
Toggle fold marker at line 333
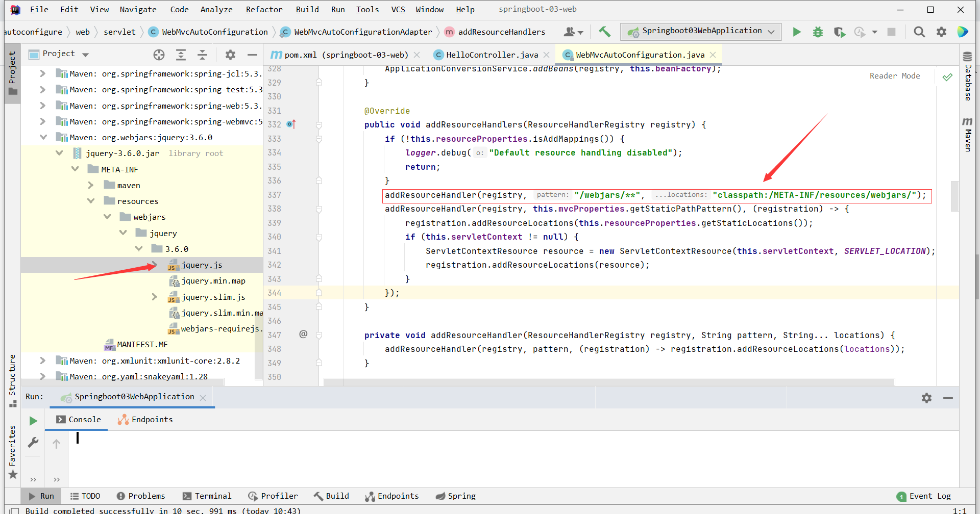319,139
